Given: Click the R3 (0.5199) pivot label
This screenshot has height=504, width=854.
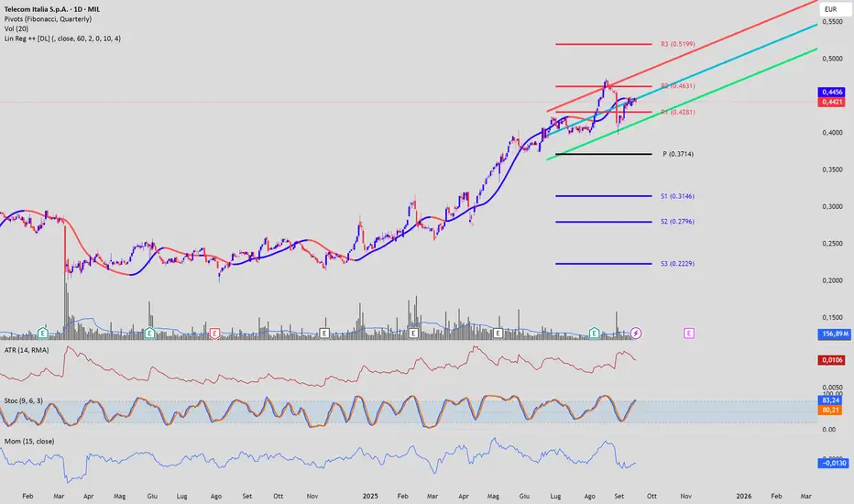Looking at the screenshot, I should (677, 44).
